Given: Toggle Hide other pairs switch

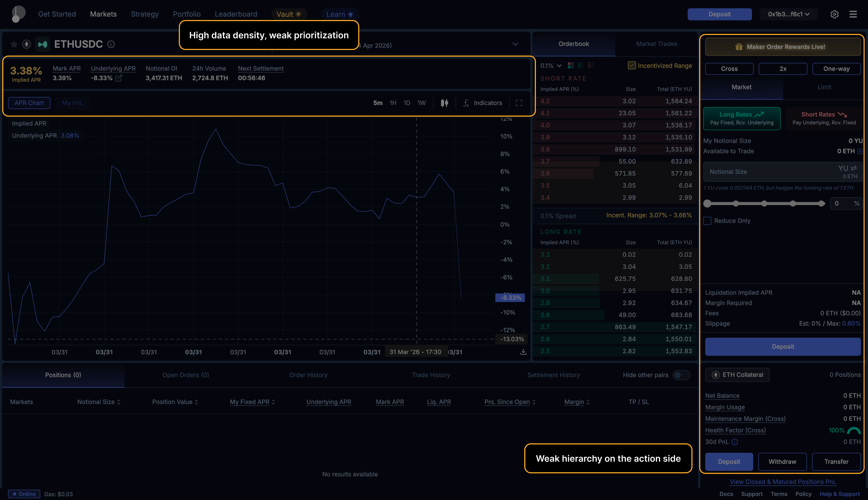Looking at the screenshot, I should coord(681,375).
